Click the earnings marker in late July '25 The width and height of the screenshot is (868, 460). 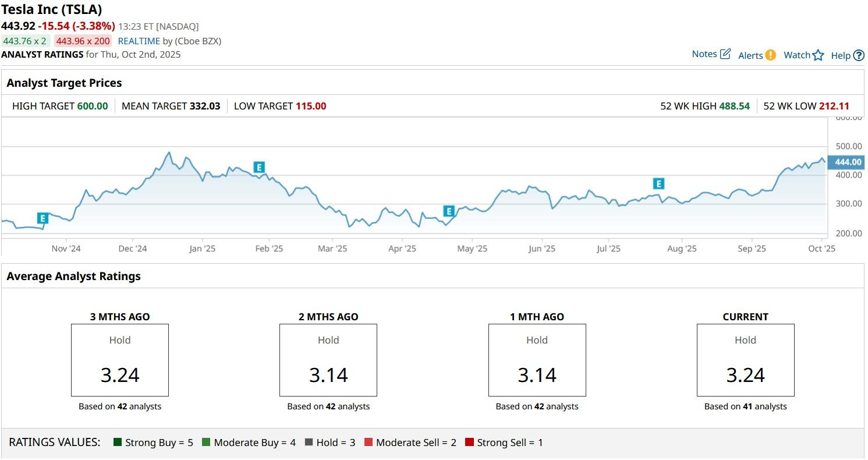pos(658,184)
